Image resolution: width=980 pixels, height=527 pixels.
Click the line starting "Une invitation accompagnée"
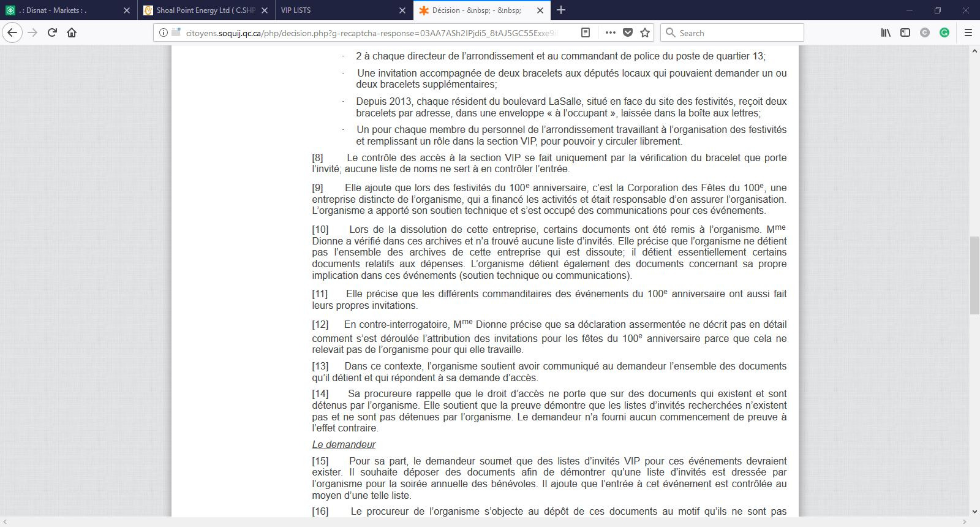(571, 73)
